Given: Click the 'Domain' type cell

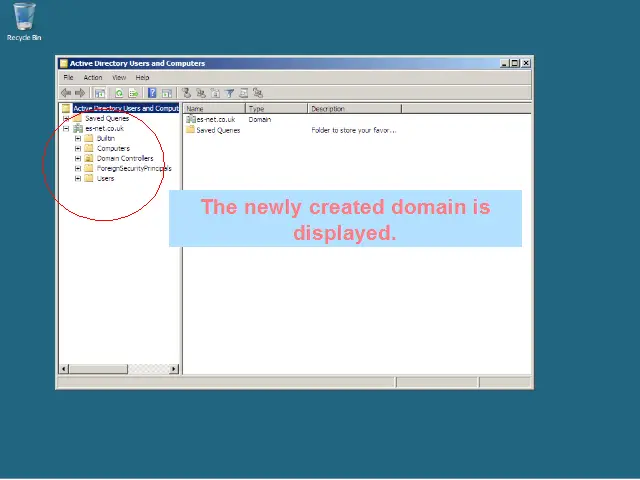Looking at the screenshot, I should click(260, 120).
